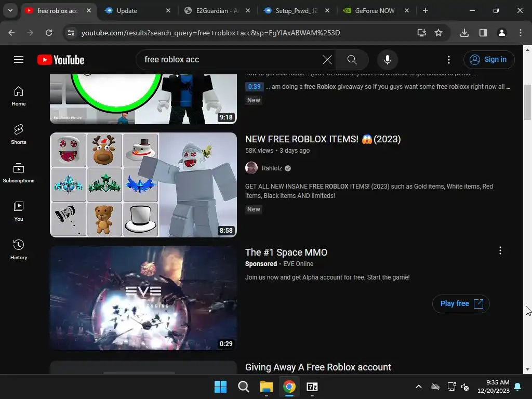Click the search magnifier button
This screenshot has height=399, width=532.
tap(352, 60)
